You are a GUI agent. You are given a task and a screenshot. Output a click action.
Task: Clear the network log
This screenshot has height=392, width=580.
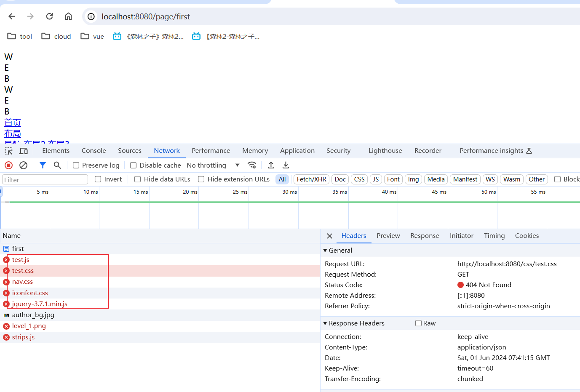coord(24,165)
